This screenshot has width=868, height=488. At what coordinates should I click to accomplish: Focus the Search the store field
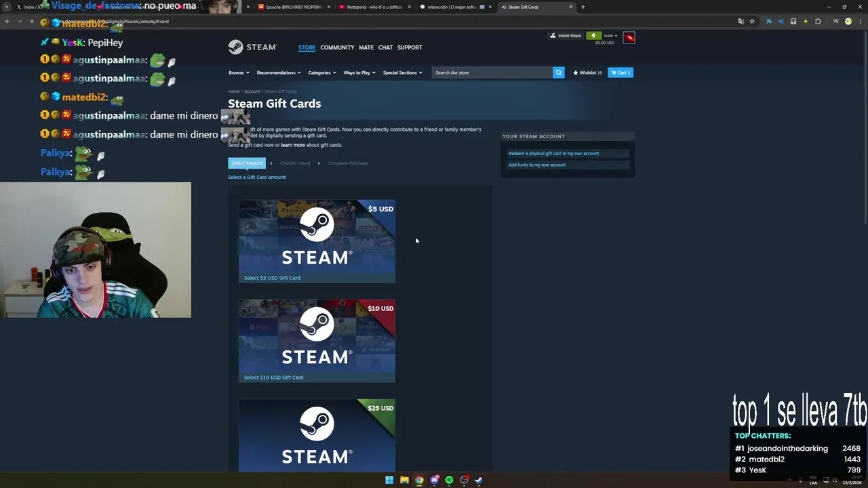click(x=492, y=73)
